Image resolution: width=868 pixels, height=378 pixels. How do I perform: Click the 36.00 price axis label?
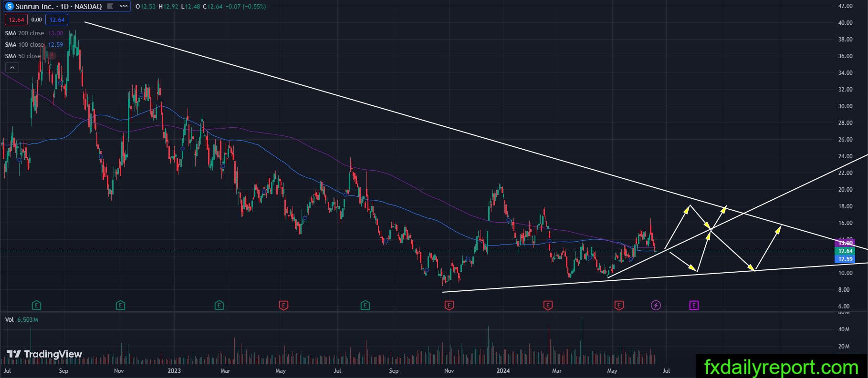click(845, 56)
